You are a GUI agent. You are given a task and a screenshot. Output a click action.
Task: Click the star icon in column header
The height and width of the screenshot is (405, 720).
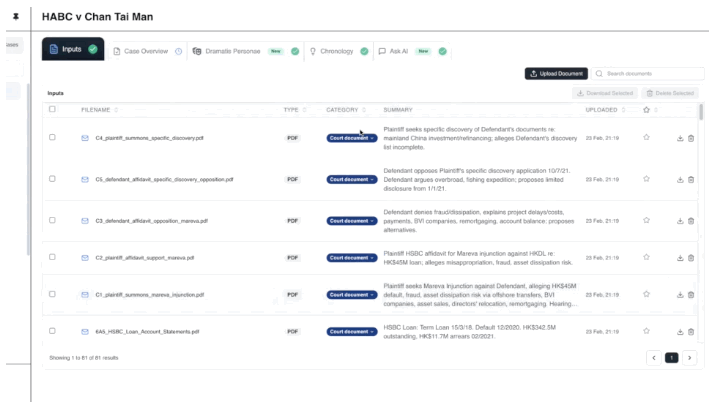pos(647,109)
